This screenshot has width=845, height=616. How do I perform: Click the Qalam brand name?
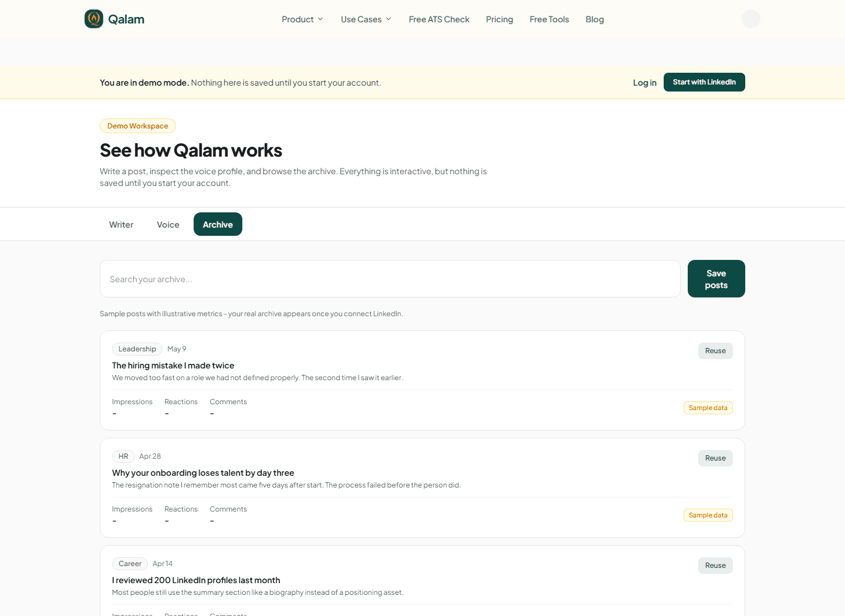point(126,19)
